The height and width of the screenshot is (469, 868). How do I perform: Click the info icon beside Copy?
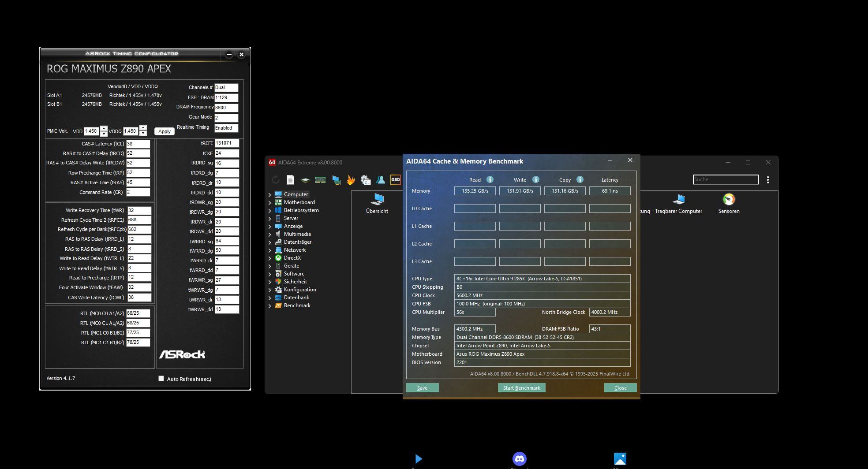pyautogui.click(x=580, y=179)
